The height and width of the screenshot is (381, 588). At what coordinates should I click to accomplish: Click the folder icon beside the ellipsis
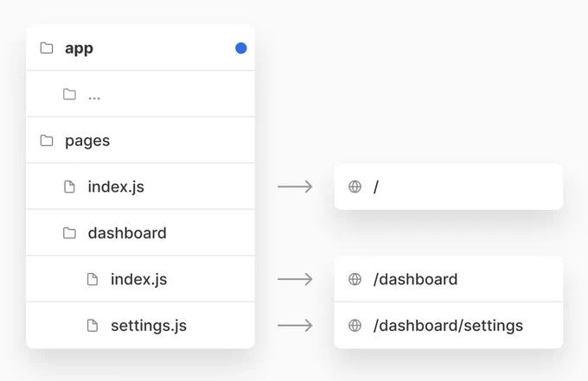[69, 94]
